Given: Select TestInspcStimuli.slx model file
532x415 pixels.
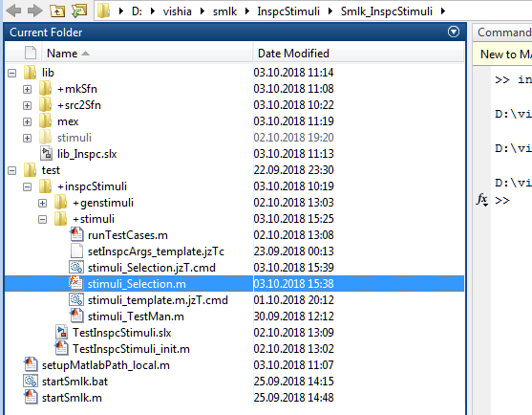Looking at the screenshot, I should point(122,333).
